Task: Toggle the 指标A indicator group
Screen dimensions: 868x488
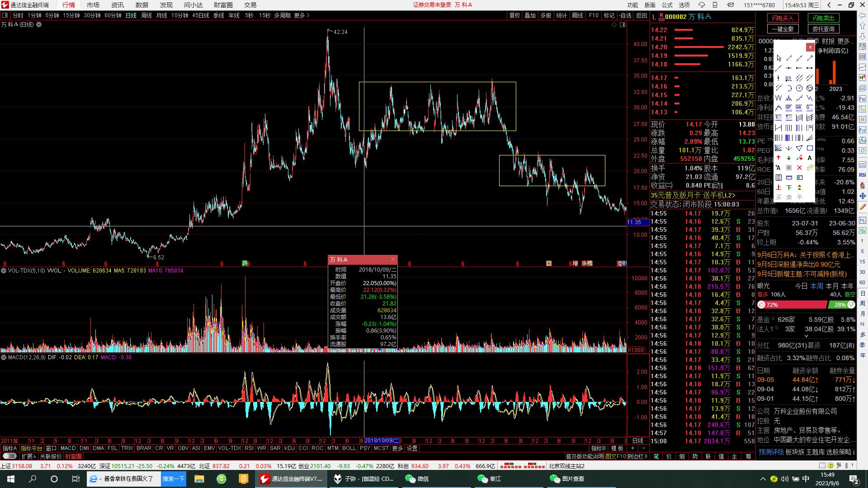Action: [9, 448]
